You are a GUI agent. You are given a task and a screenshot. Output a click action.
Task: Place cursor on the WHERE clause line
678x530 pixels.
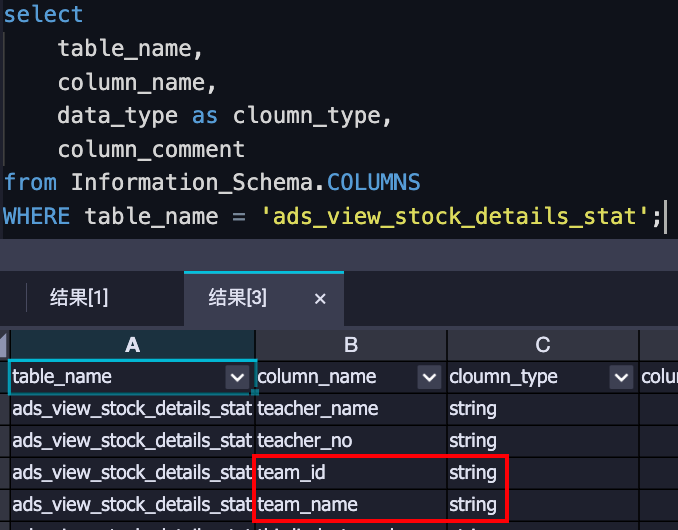point(330,216)
